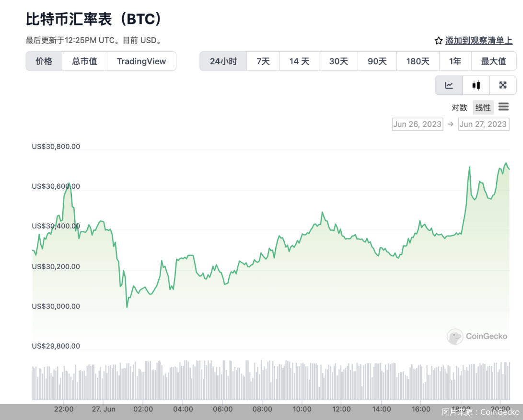Expand the chart to fullscreen
Viewport: 523px width, 420px height.
[x=503, y=85]
